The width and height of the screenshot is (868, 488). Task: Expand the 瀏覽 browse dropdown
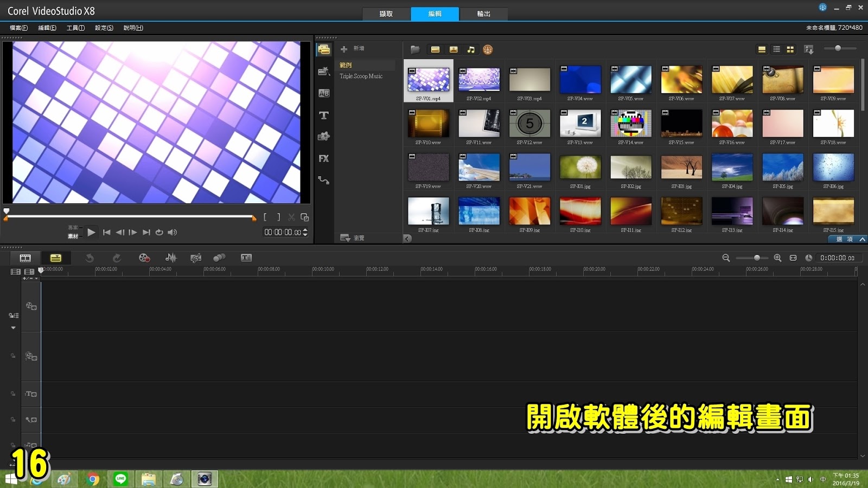(353, 237)
